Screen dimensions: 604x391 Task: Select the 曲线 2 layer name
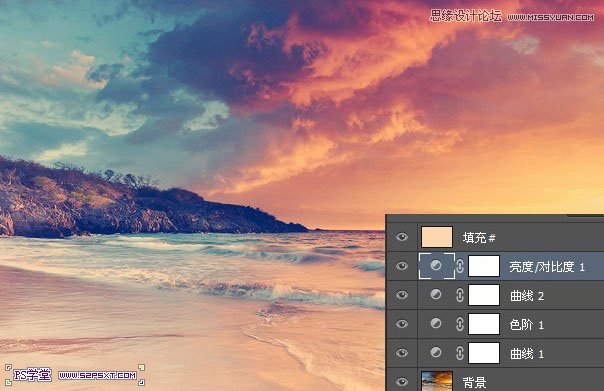(x=527, y=296)
